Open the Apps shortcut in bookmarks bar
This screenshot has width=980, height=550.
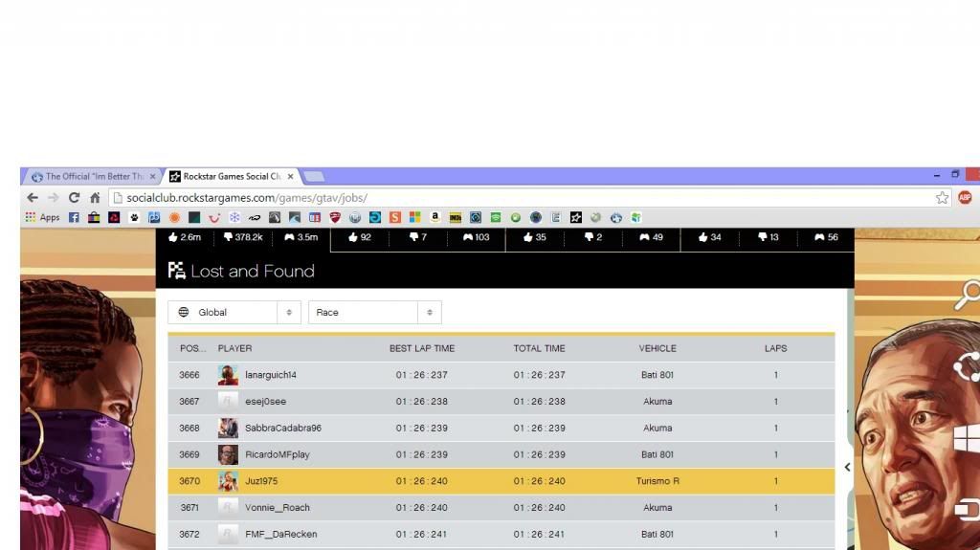click(41, 218)
